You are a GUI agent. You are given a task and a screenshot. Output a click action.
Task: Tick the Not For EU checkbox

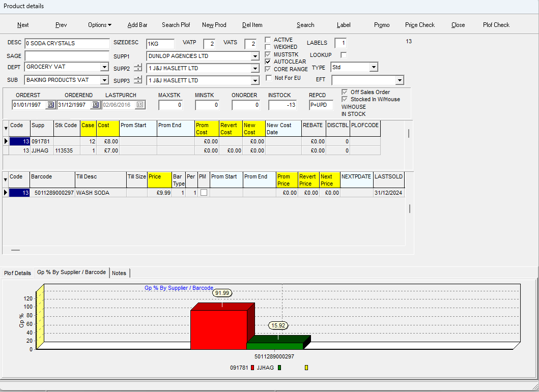pyautogui.click(x=269, y=78)
